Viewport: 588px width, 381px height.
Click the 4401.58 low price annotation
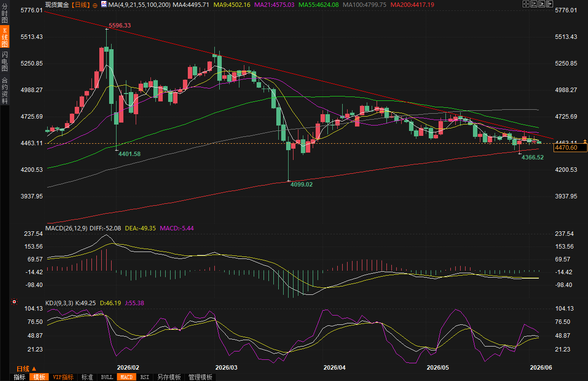click(x=129, y=154)
